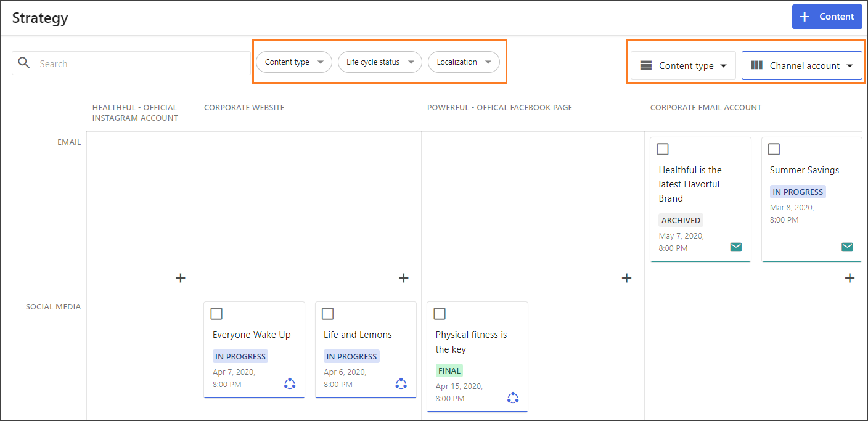Viewport: 868px width, 421px height.
Task: Open the Localization filter dropdown
Action: [464, 62]
